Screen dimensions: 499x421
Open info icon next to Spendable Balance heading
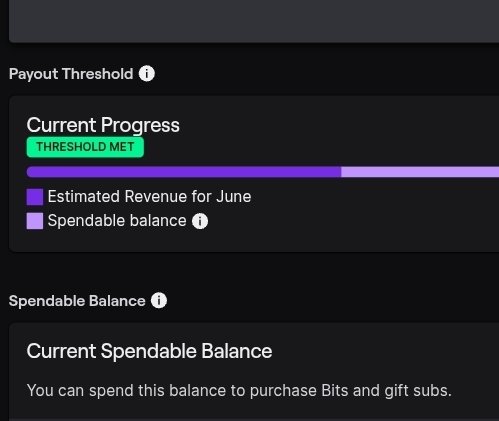(x=159, y=300)
